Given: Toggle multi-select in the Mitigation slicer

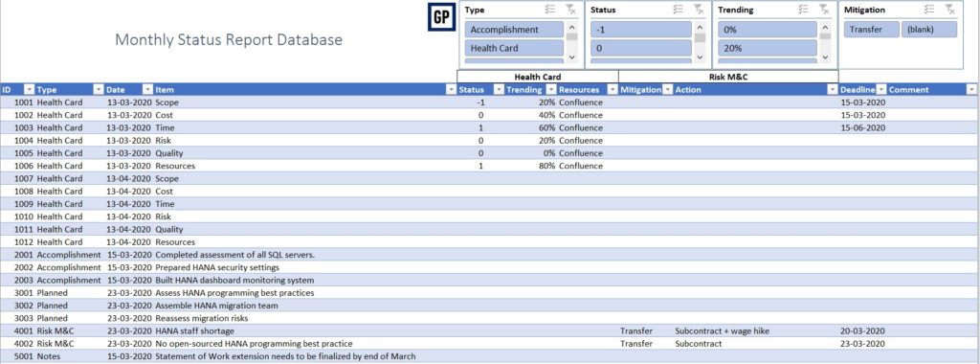Looking at the screenshot, I should [929, 10].
